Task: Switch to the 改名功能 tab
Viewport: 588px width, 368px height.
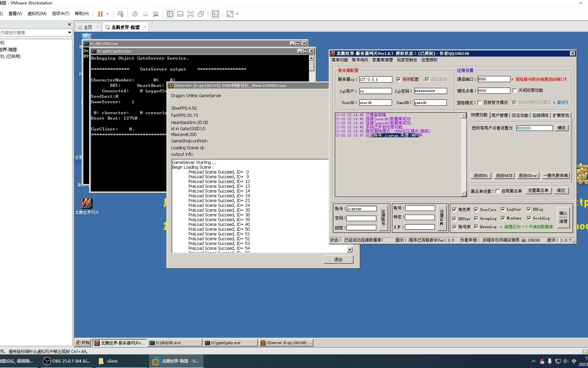Action: click(520, 116)
